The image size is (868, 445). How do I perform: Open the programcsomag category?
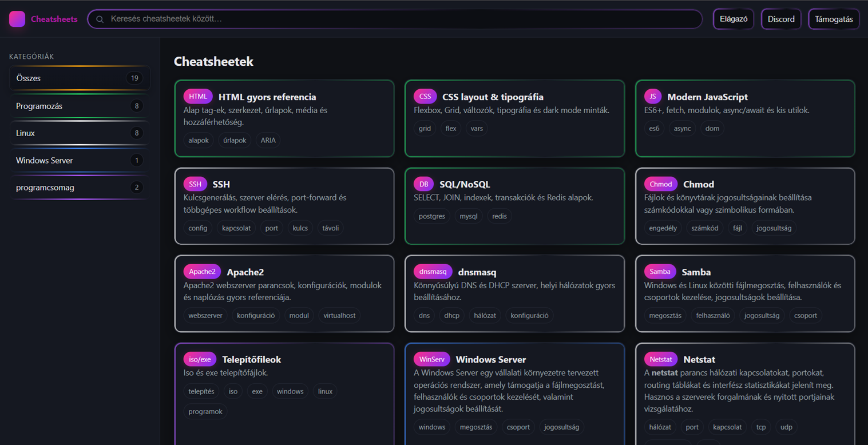pyautogui.click(x=80, y=188)
